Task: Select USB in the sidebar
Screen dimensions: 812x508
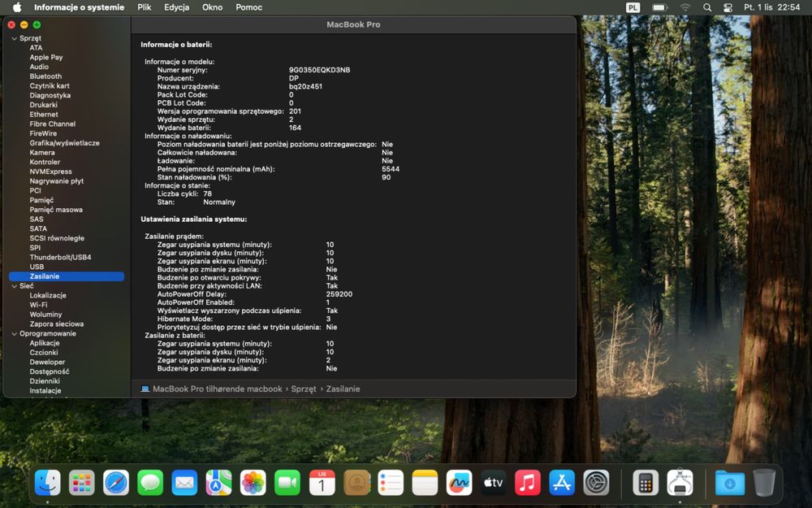Action: click(x=37, y=267)
